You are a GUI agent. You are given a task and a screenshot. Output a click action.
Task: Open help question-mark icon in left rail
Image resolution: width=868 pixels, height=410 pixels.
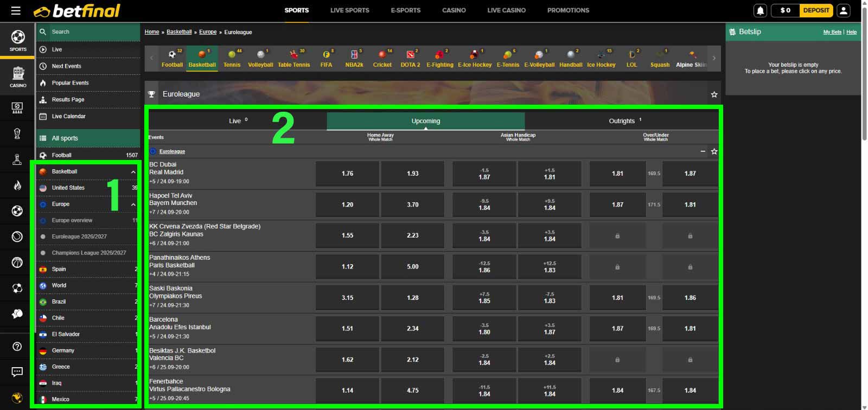17,347
